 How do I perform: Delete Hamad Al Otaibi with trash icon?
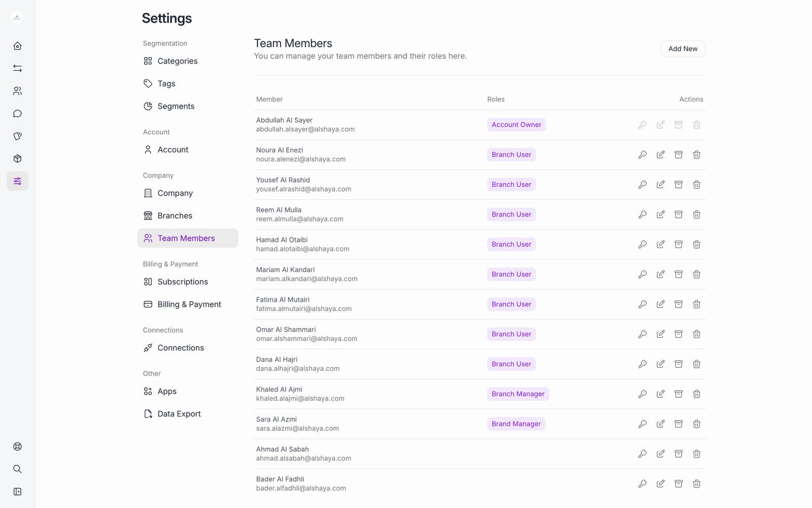point(697,244)
